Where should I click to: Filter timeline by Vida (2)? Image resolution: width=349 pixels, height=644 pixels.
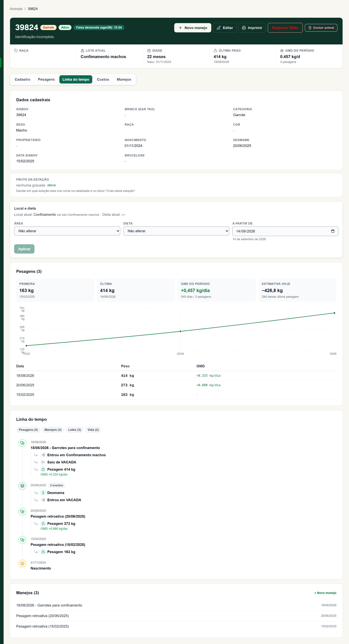point(93,430)
